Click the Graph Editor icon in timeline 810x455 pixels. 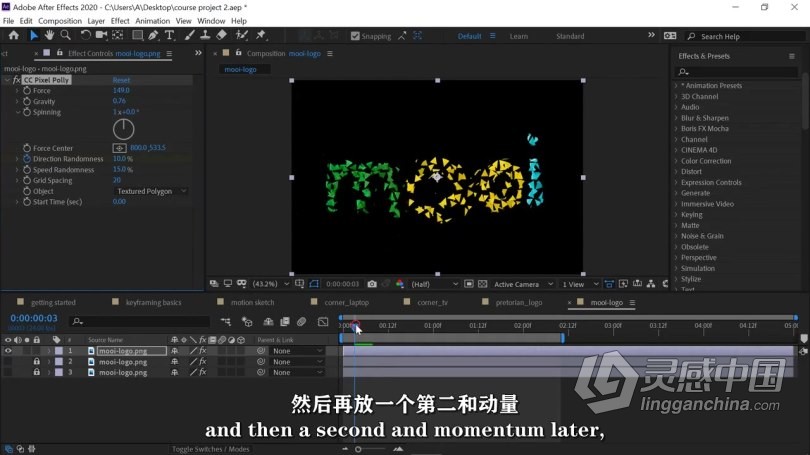coord(323,322)
